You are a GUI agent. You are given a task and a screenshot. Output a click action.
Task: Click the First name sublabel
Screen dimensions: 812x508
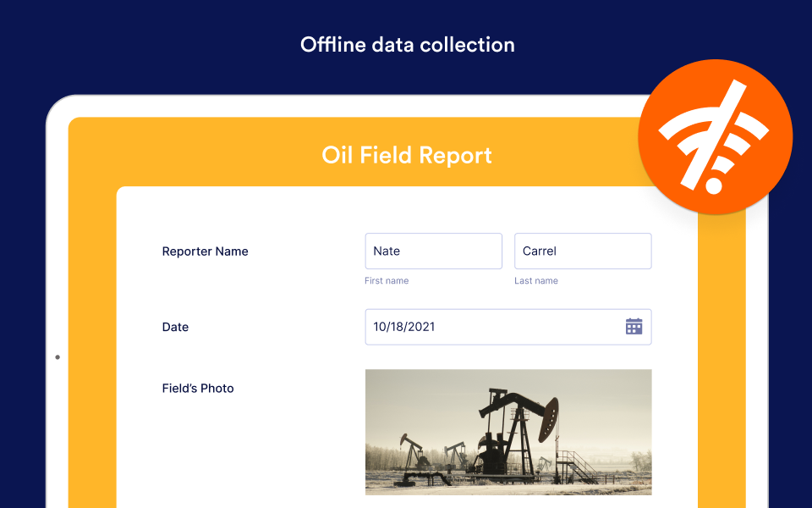click(387, 280)
